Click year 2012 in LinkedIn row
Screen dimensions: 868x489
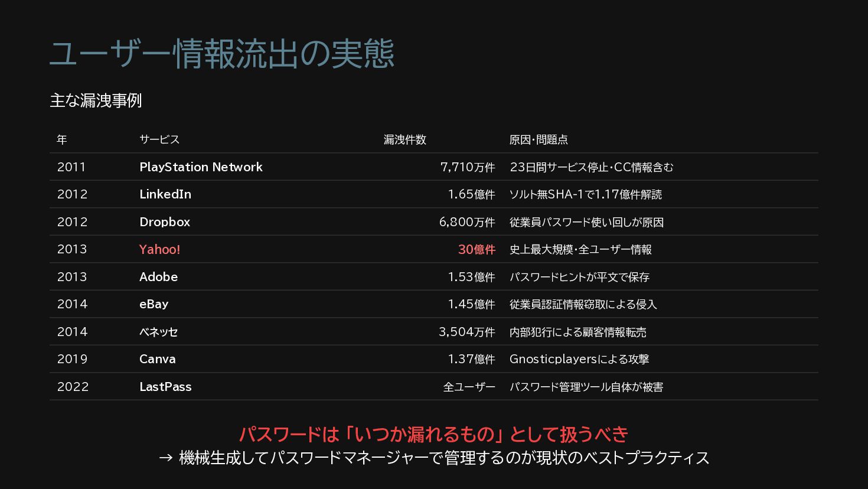[72, 194]
